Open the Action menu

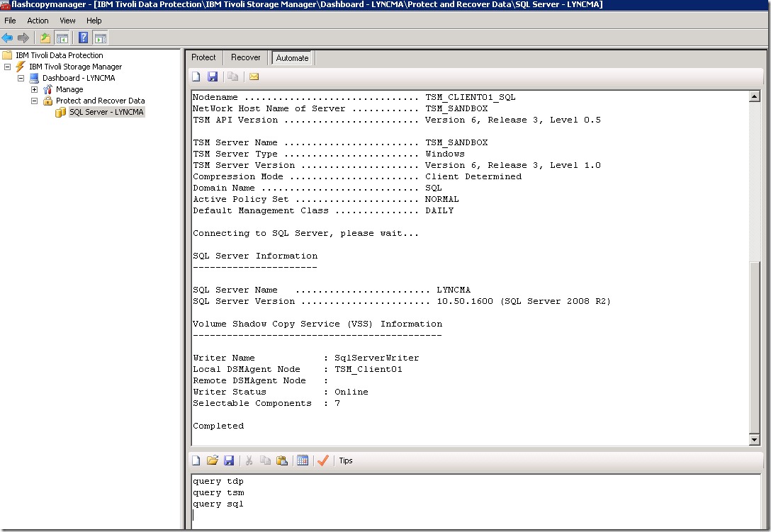pos(38,21)
